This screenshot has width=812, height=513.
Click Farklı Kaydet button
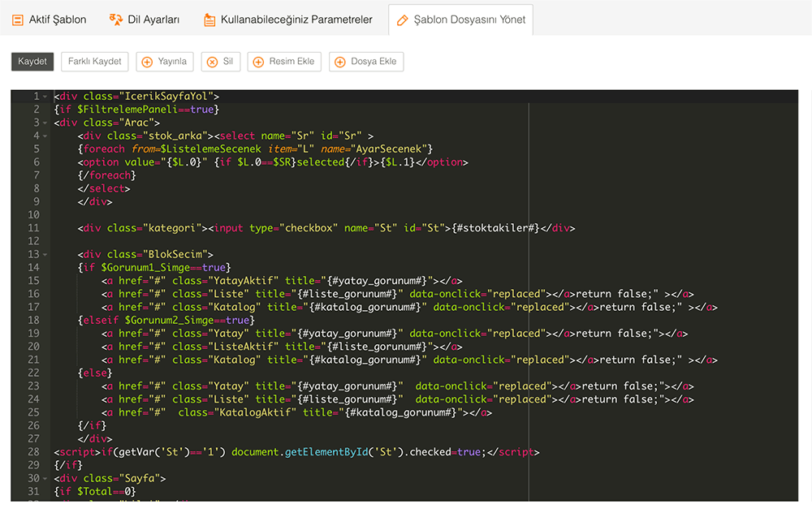(x=94, y=62)
